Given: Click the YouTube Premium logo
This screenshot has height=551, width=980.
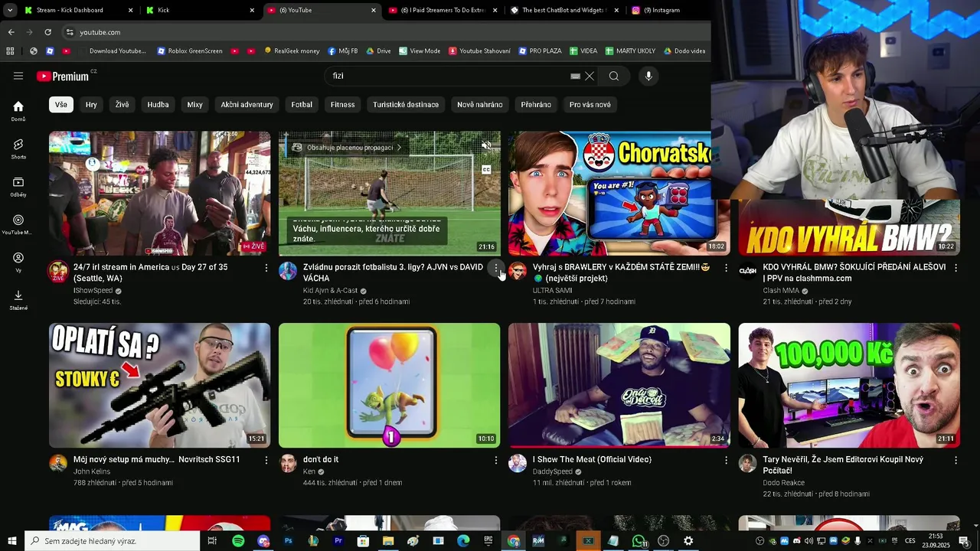Looking at the screenshot, I should 63,76.
